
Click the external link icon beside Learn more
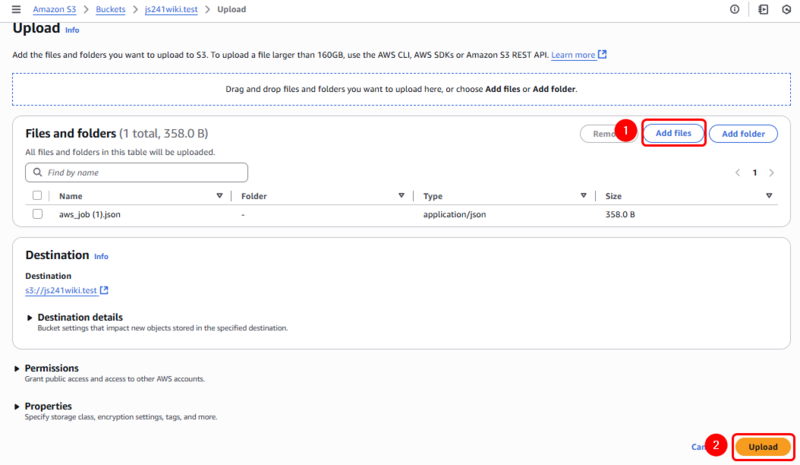pyautogui.click(x=602, y=55)
